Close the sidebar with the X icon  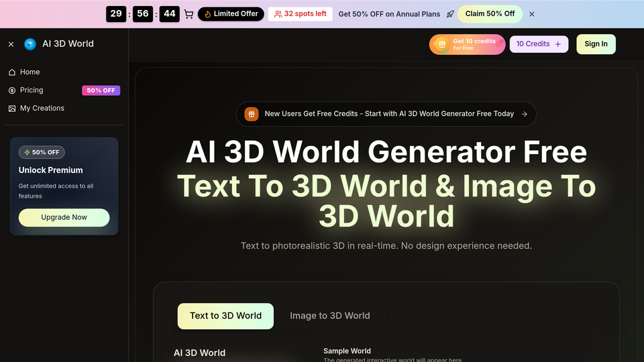tap(11, 44)
